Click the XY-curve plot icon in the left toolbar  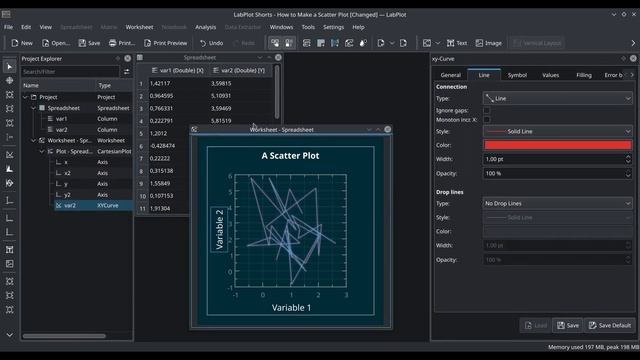pos(9,155)
